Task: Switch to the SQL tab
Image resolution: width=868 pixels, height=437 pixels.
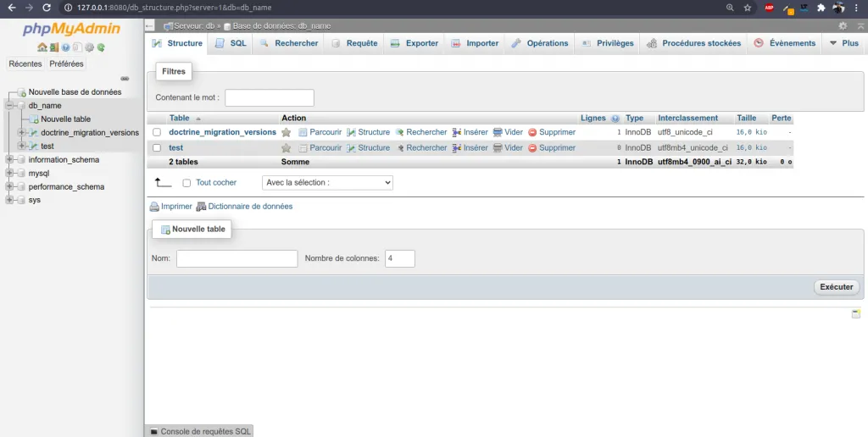Action: coord(231,43)
